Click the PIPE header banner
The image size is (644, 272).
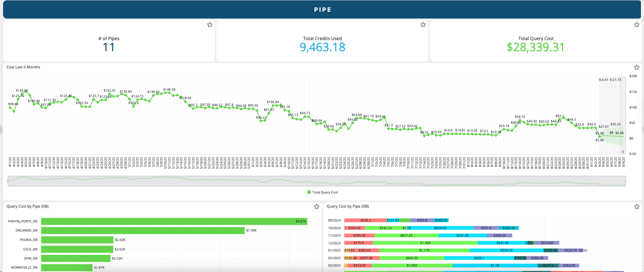322,10
